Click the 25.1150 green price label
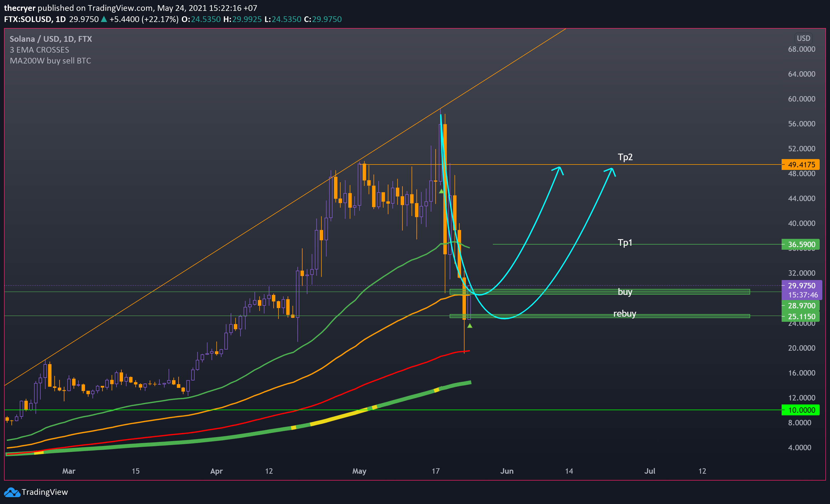 click(x=800, y=316)
